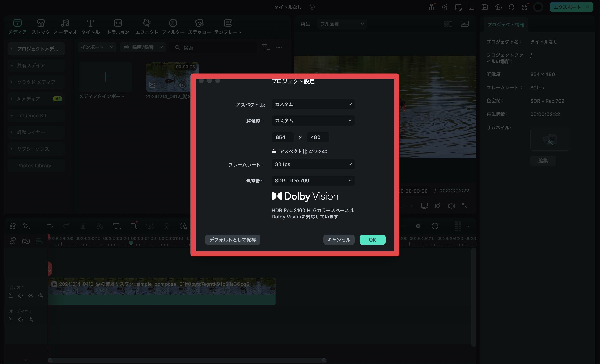Select the Media tab

click(18, 27)
